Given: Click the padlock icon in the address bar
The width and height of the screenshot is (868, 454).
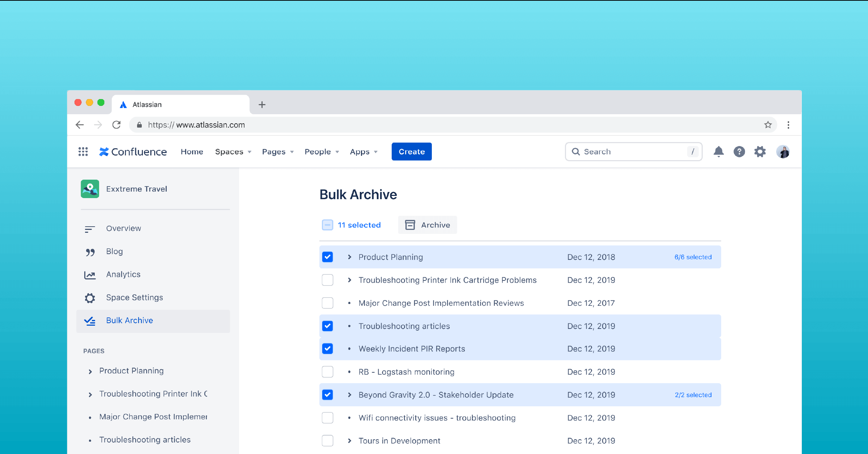Looking at the screenshot, I should coord(139,125).
